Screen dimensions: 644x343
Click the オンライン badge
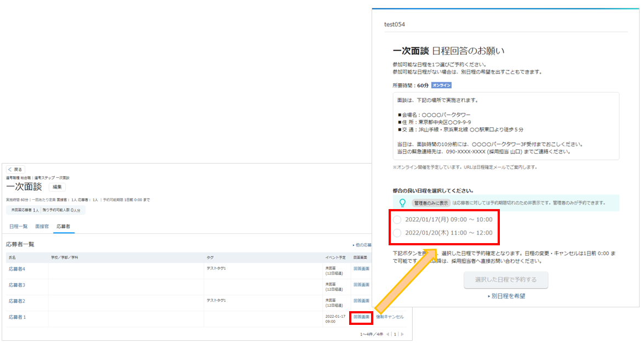tap(442, 85)
